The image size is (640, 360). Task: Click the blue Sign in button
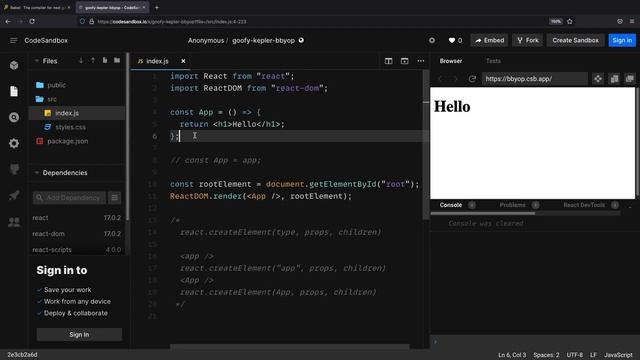[622, 40]
